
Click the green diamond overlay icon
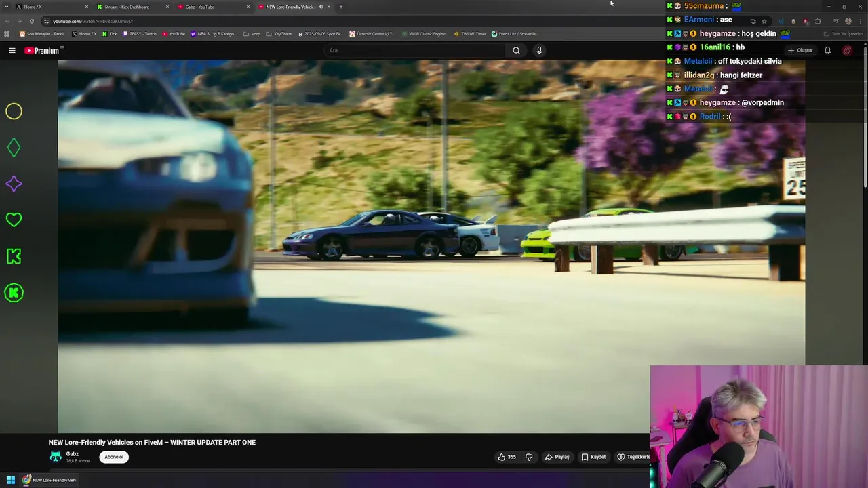(x=14, y=148)
